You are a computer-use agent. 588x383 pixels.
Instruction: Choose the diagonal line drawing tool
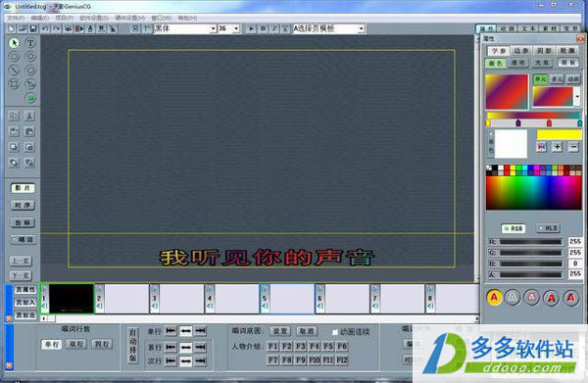pyautogui.click(x=14, y=71)
